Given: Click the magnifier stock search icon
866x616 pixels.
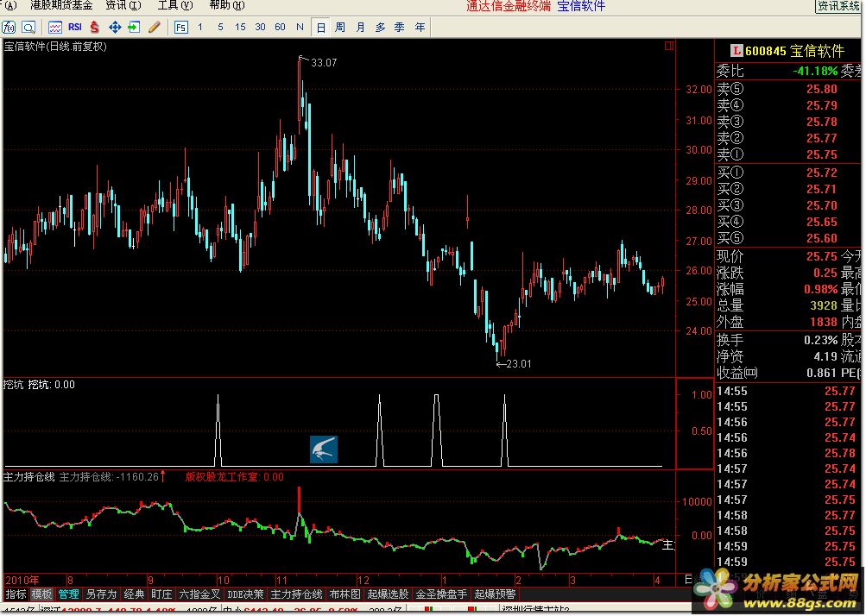Looking at the screenshot, I should (28, 27).
